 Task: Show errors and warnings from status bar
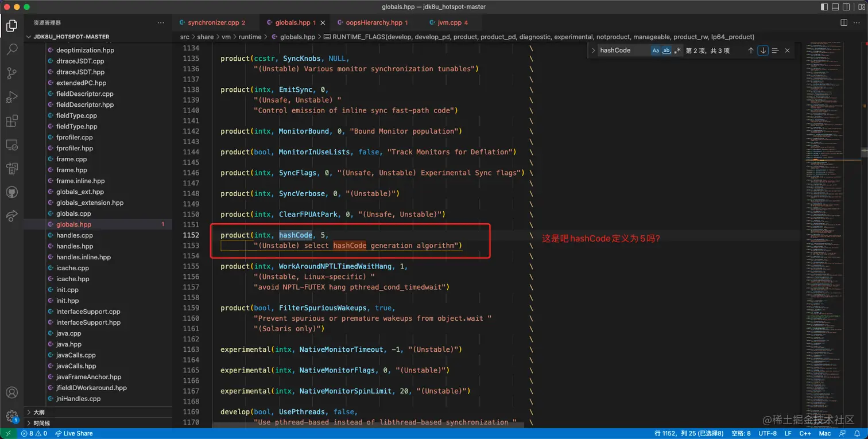[34, 433]
